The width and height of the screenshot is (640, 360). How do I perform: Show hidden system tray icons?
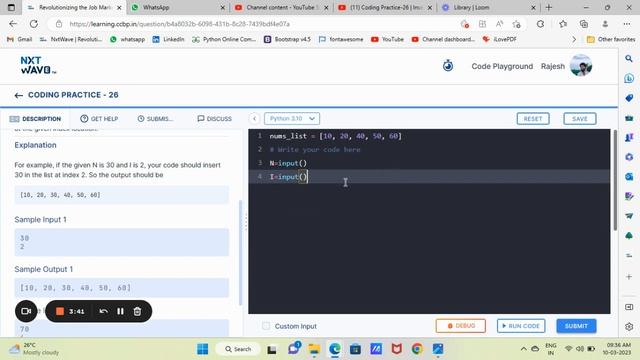[x=523, y=349]
